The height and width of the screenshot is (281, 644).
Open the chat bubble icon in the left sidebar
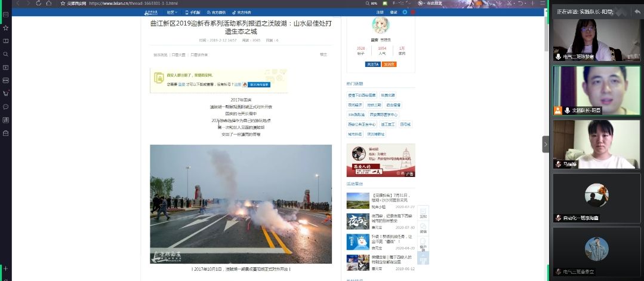coord(6,107)
